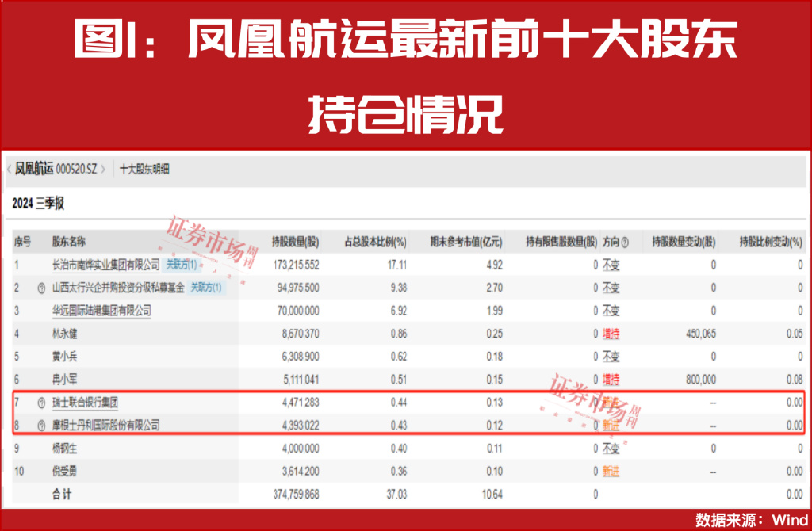Open shareholder 长治市南烨实业集团有限公司
812x531 pixels.
click(x=105, y=265)
